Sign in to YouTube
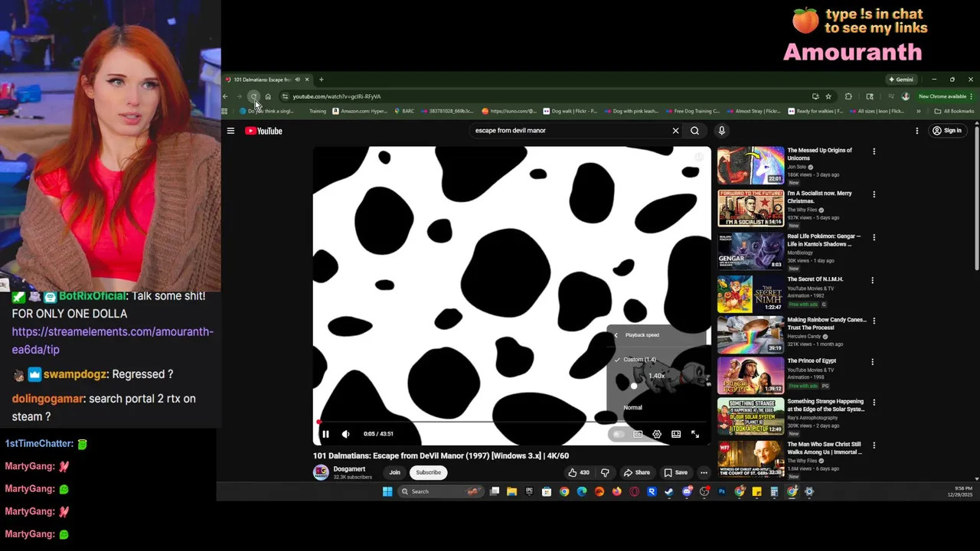Screen dimensions: 980x551 pyautogui.click(x=946, y=131)
